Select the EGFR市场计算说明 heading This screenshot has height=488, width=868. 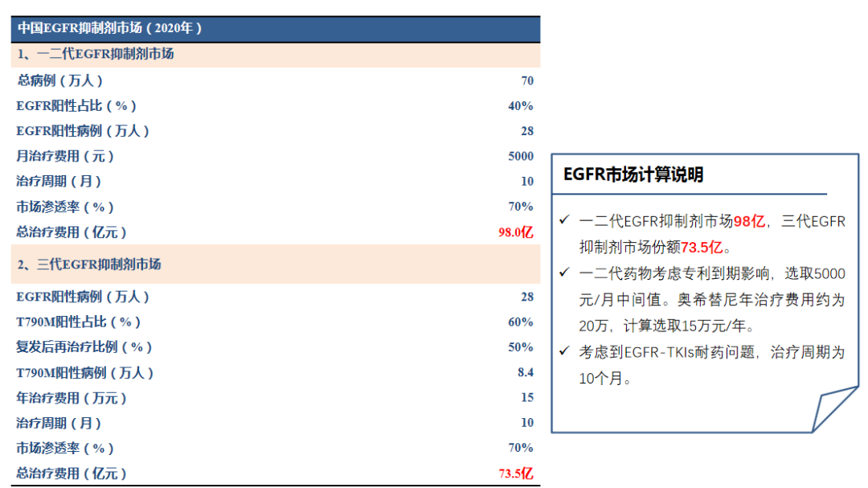pyautogui.click(x=633, y=174)
